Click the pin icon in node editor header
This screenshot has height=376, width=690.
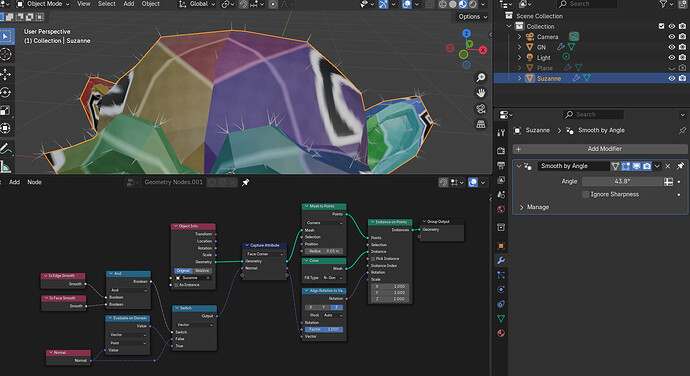click(x=246, y=182)
